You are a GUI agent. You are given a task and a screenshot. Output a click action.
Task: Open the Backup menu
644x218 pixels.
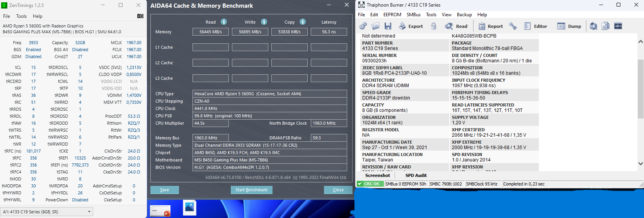(464, 15)
